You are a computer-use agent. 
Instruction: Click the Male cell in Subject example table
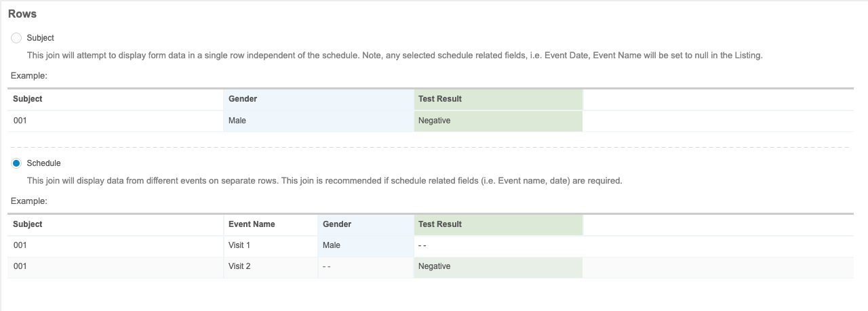click(237, 121)
